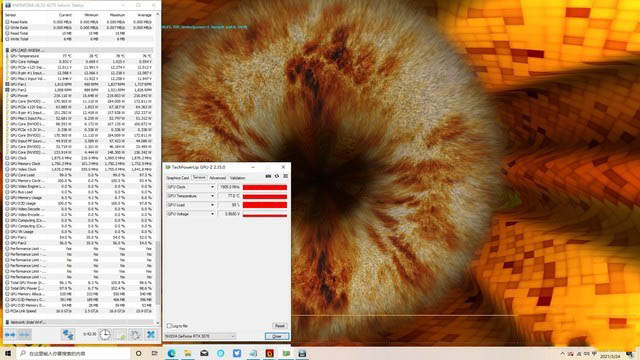This screenshot has height=360, width=640.
Task: Switch to the Graphics Card tab
Action: [x=178, y=178]
